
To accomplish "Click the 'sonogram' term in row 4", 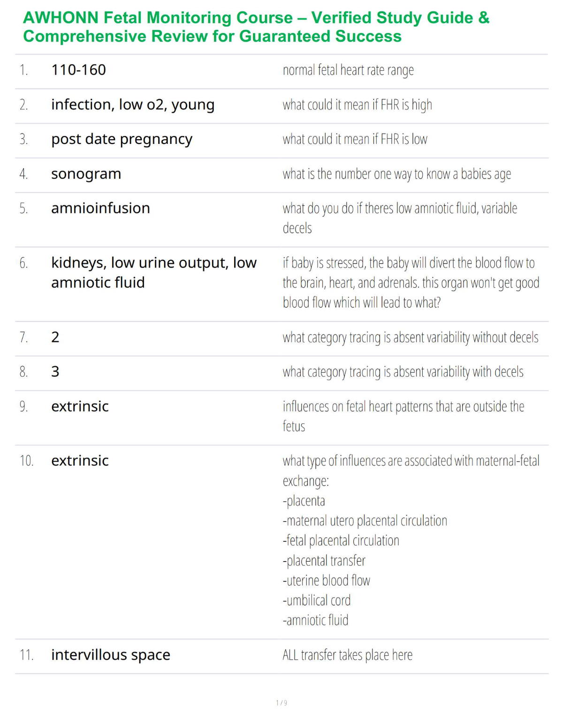I will click(86, 174).
